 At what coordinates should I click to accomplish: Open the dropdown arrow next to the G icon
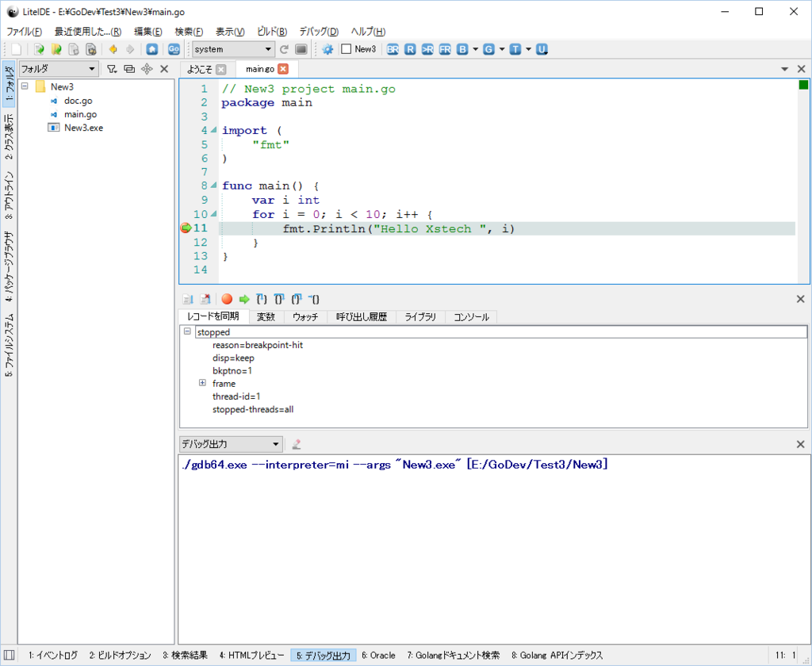502,49
